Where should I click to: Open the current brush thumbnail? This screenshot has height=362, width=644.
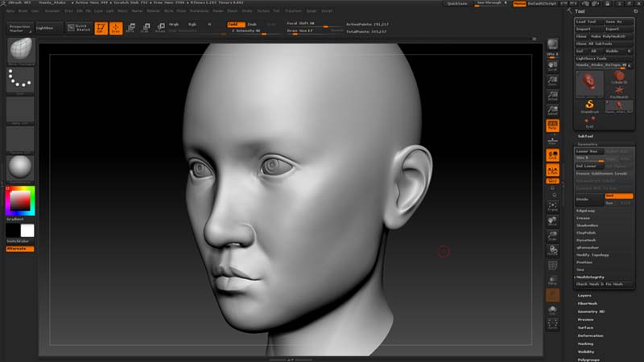[x=20, y=51]
